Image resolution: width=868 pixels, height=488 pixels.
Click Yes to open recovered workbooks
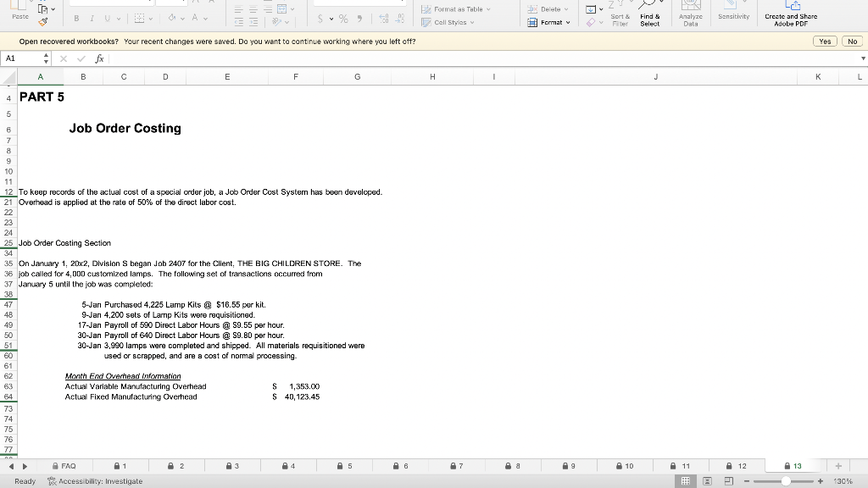825,42
